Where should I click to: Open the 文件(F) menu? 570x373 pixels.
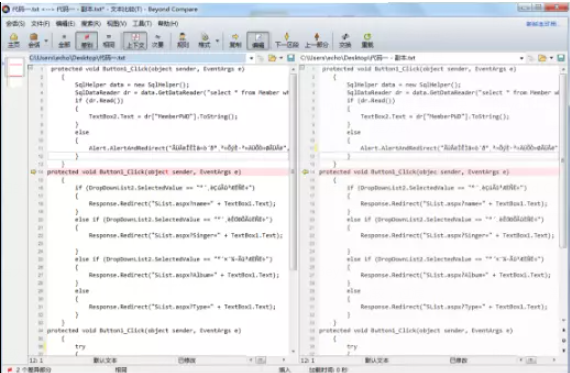tap(40, 24)
